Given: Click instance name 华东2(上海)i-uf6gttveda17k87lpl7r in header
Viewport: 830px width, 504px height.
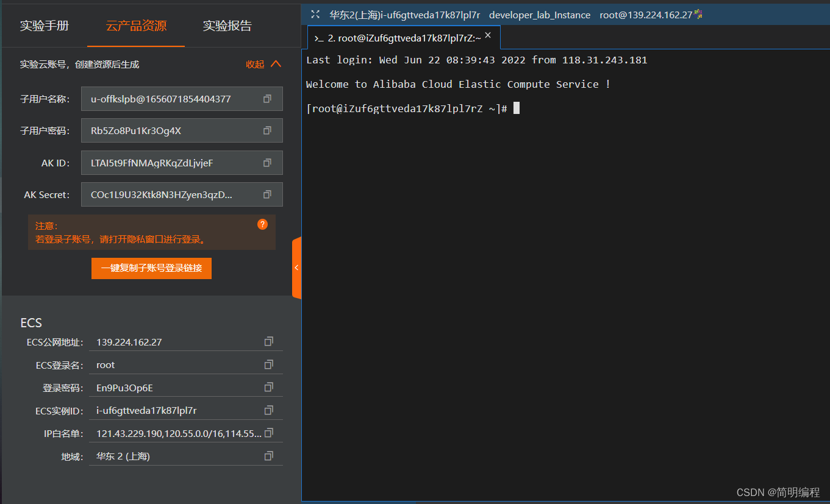Looking at the screenshot, I should (405, 15).
